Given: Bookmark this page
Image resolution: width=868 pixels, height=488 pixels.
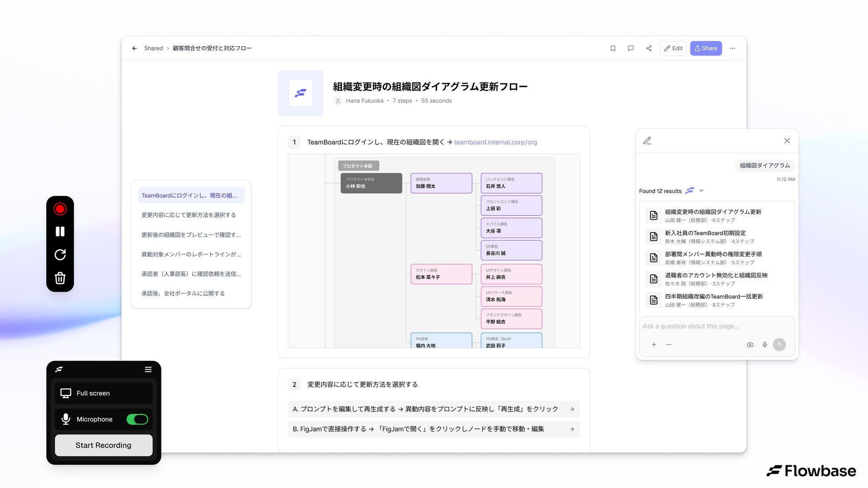Looking at the screenshot, I should pos(613,48).
